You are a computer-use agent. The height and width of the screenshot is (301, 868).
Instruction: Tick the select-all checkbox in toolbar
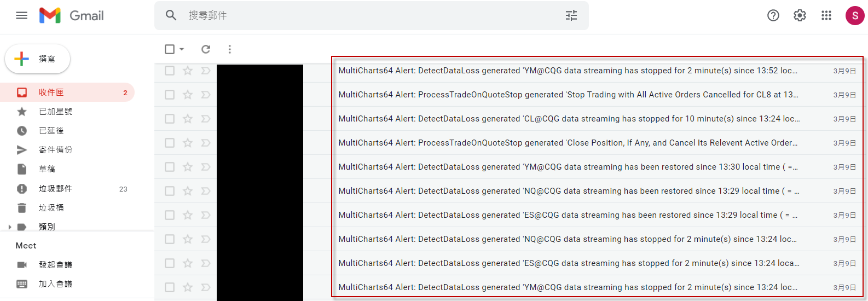(x=170, y=49)
